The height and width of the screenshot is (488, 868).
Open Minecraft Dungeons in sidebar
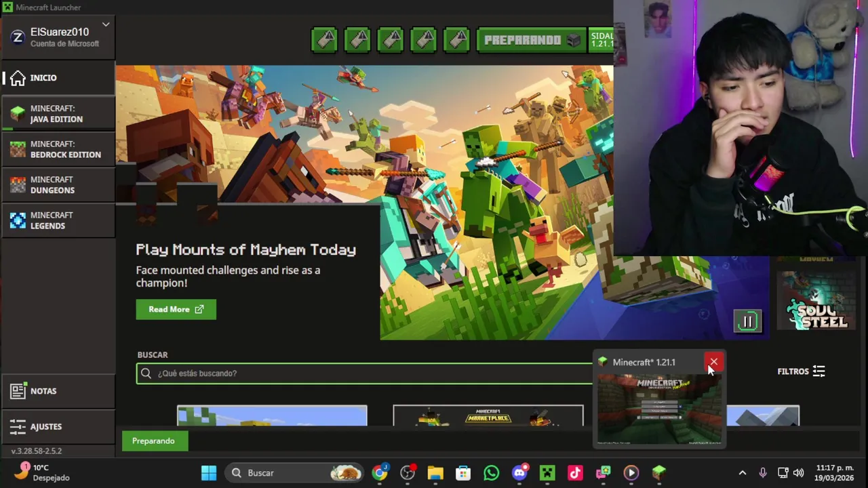click(58, 184)
